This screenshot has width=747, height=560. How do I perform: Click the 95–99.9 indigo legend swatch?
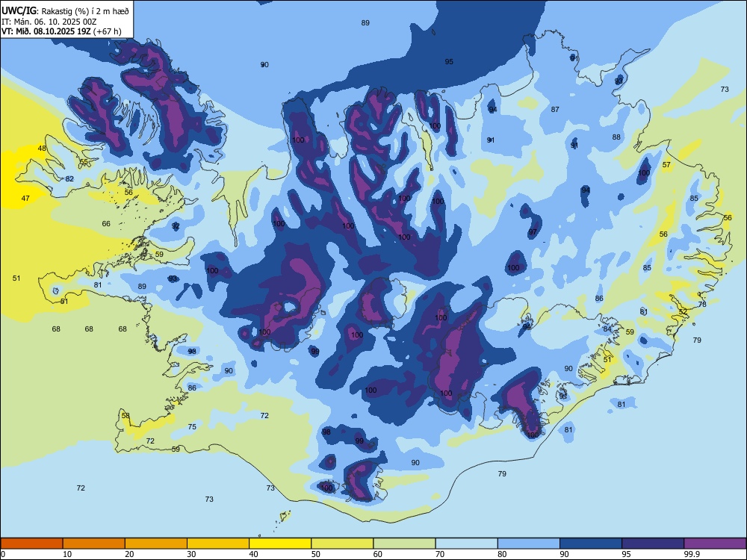click(653, 544)
